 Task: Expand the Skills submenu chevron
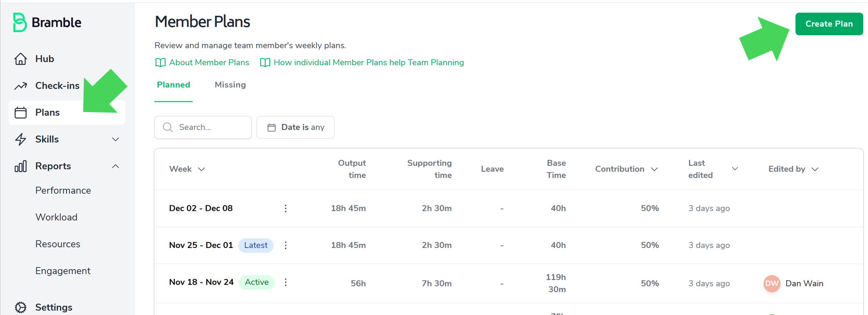[116, 139]
